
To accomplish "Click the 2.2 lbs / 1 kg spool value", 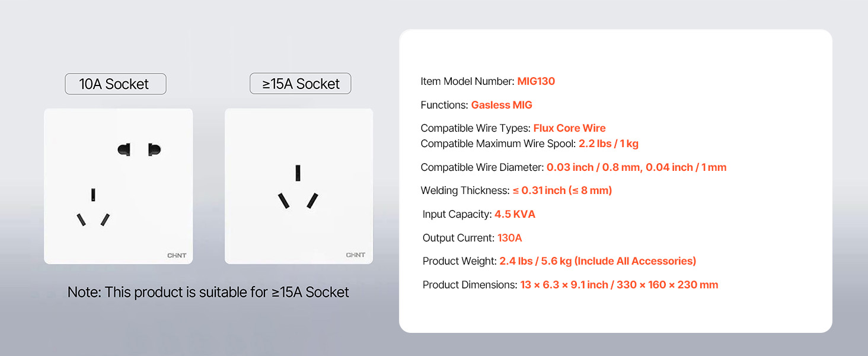I will point(608,144).
